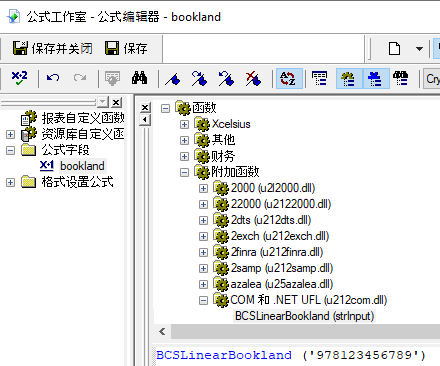Expand 2000 (u2l2000.dll) node

pyautogui.click(x=203, y=188)
